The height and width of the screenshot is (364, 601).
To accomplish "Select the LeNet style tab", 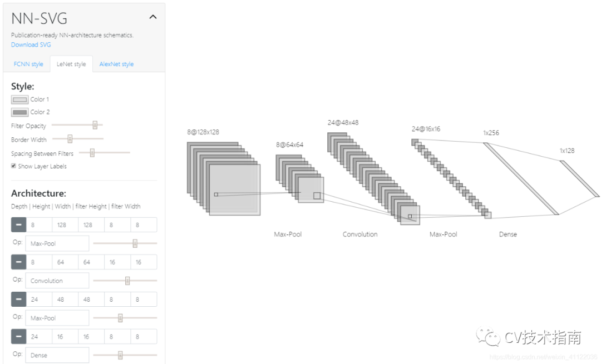I will (71, 64).
